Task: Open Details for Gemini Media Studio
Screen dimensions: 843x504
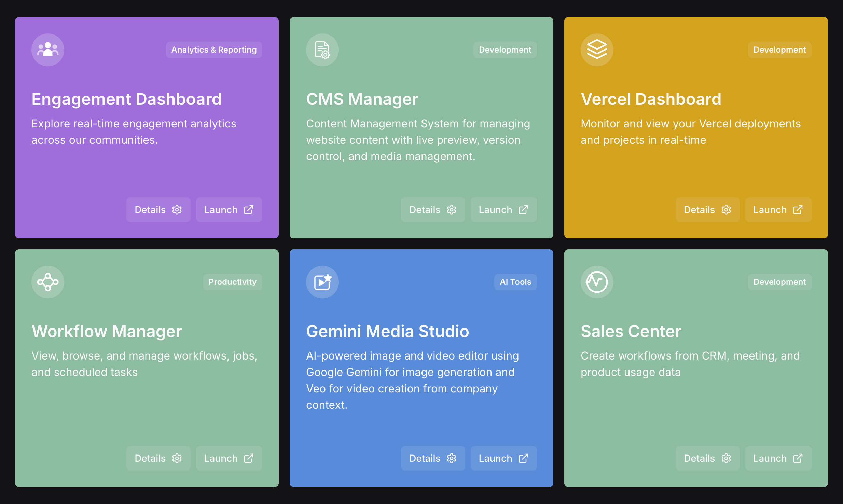Action: (433, 458)
